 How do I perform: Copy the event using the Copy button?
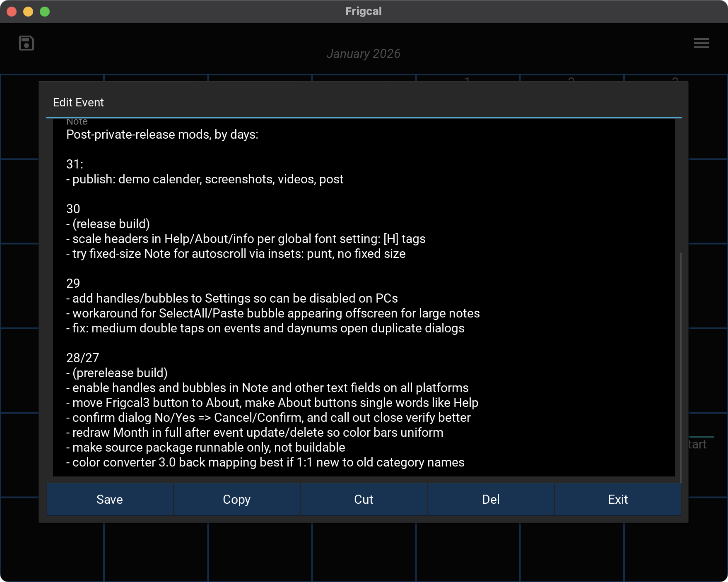pyautogui.click(x=237, y=499)
